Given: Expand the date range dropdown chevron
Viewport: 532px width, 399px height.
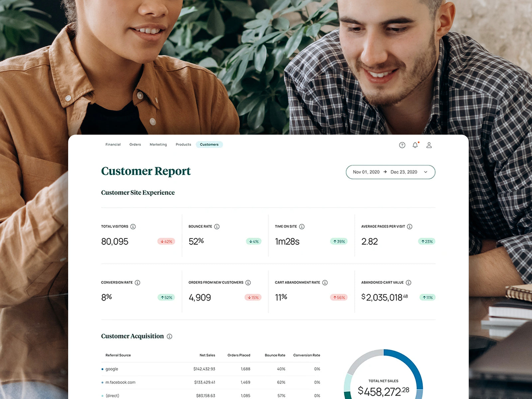Looking at the screenshot, I should [426, 172].
